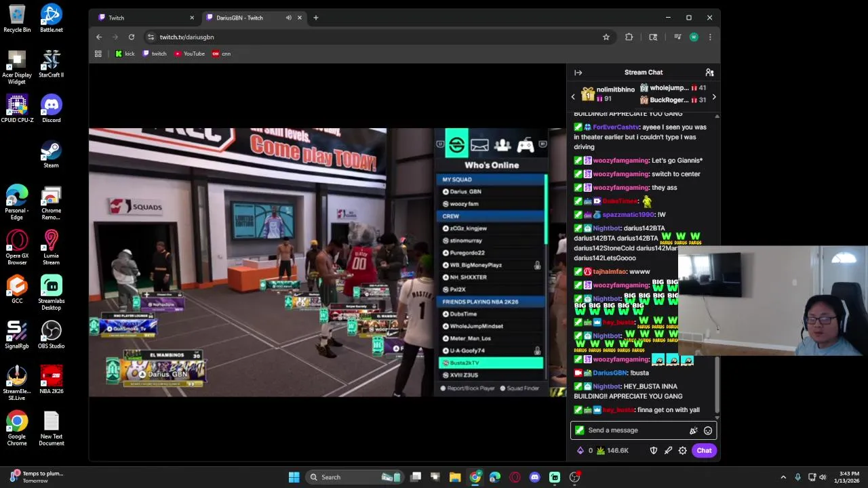Open Discord from the taskbar
Screen dimensions: 868x488
(534, 477)
